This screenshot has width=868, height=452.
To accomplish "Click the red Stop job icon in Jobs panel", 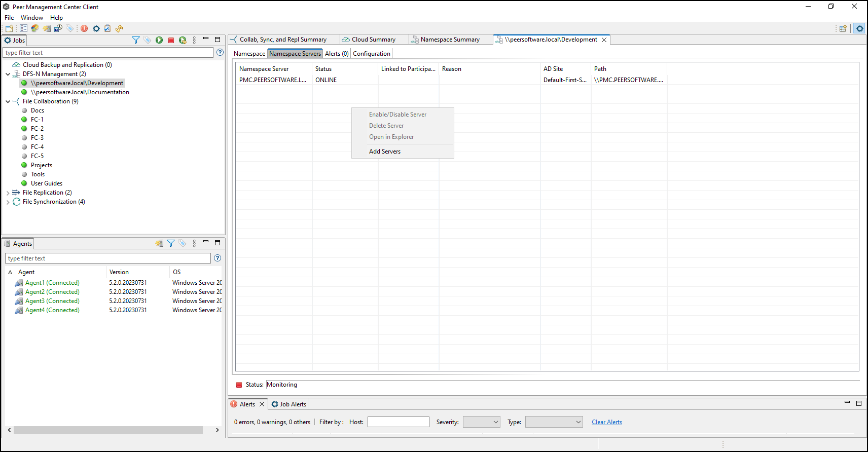I will 171,40.
